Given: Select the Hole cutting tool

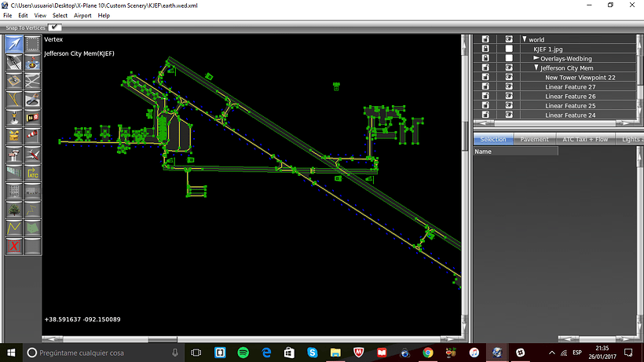Looking at the screenshot, I should click(x=32, y=99).
